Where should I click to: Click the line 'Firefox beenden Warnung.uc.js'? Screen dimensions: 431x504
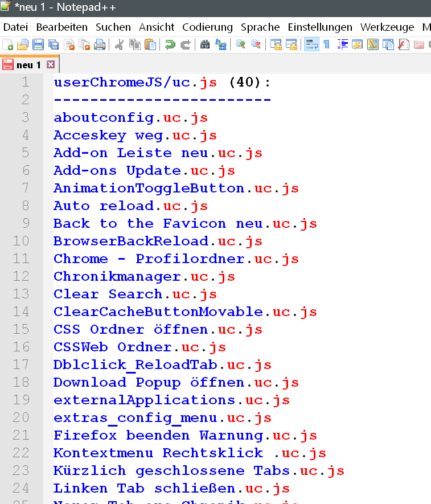point(185,436)
